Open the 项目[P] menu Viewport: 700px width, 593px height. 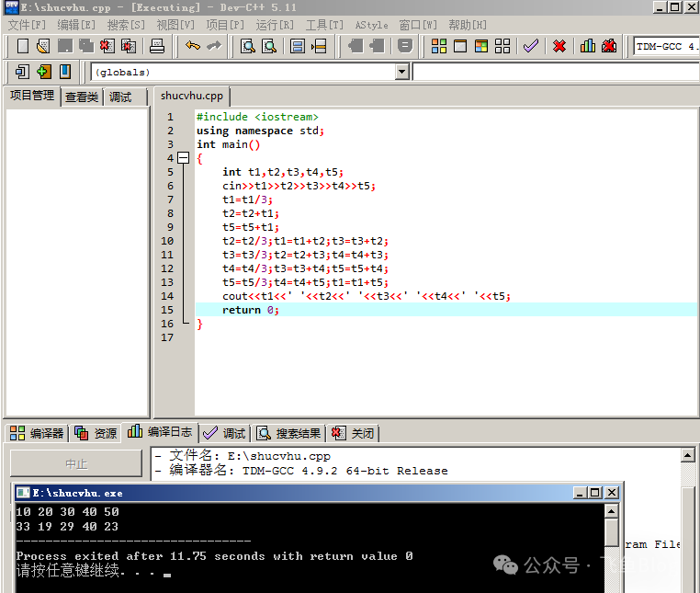click(225, 25)
